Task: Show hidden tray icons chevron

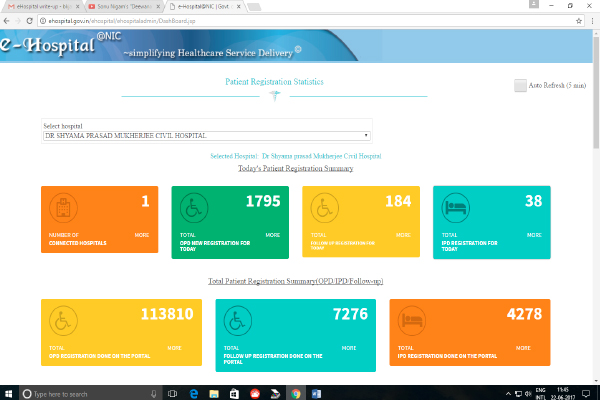Action: click(x=508, y=393)
